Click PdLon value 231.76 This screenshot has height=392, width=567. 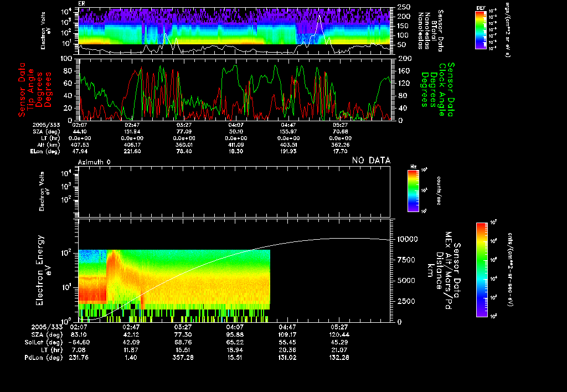[79, 357]
